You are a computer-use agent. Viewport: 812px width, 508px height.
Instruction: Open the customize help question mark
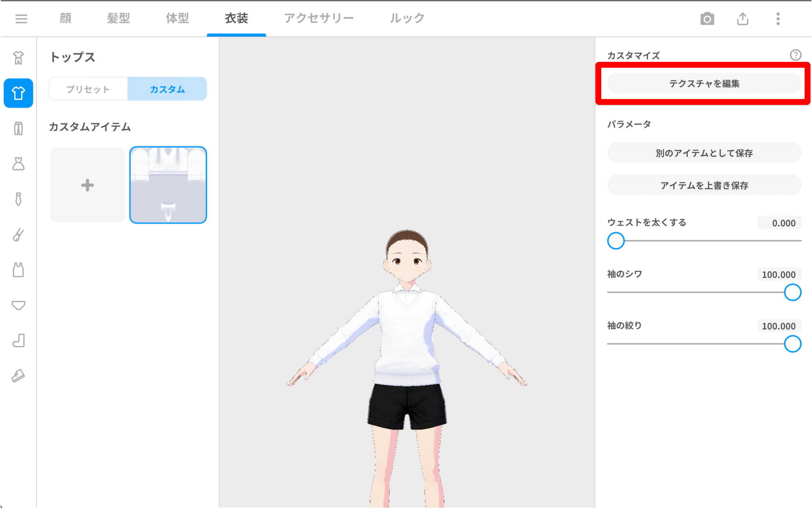[x=795, y=55]
